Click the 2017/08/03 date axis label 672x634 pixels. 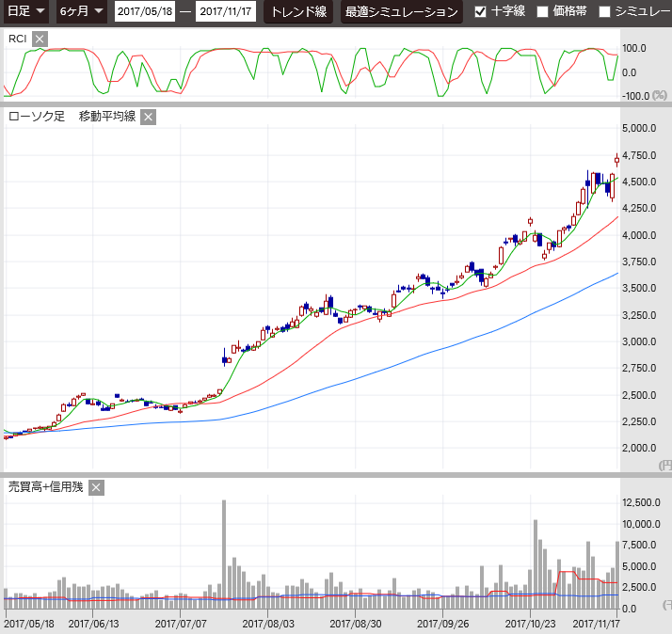268,623
